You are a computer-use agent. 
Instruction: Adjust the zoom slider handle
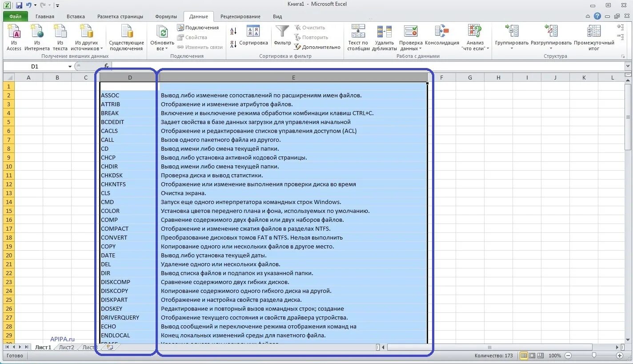(x=593, y=356)
